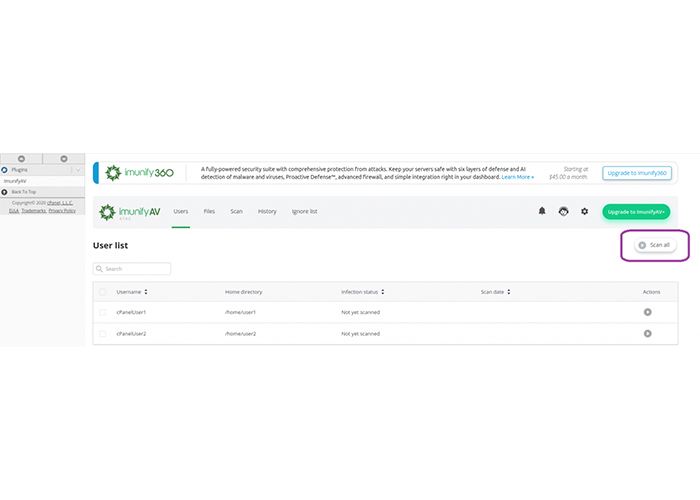This screenshot has height=500, width=700.
Task: Tick the checkbox for cPanelUser1
Action: tap(103, 312)
